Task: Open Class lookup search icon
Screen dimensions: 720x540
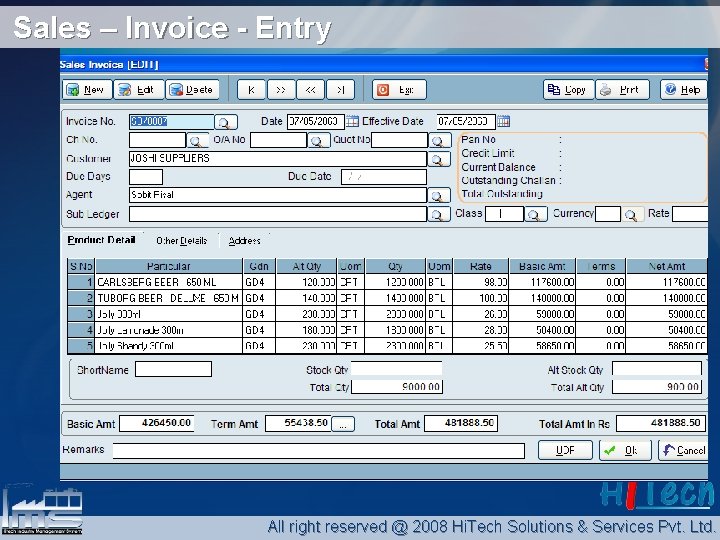Action: click(x=535, y=214)
